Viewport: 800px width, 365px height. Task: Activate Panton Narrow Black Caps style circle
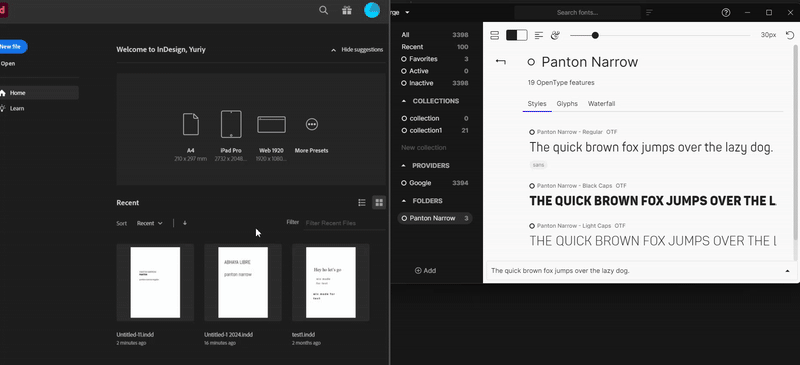click(x=532, y=186)
